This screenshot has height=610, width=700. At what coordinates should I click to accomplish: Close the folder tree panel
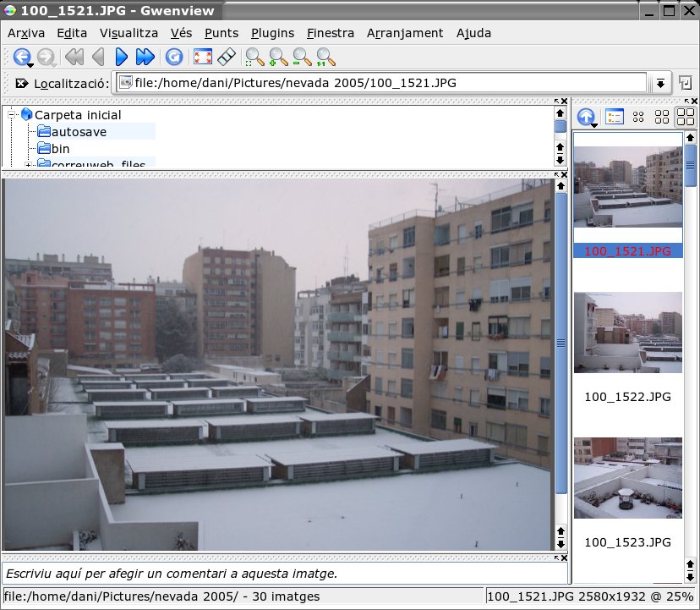tap(564, 102)
